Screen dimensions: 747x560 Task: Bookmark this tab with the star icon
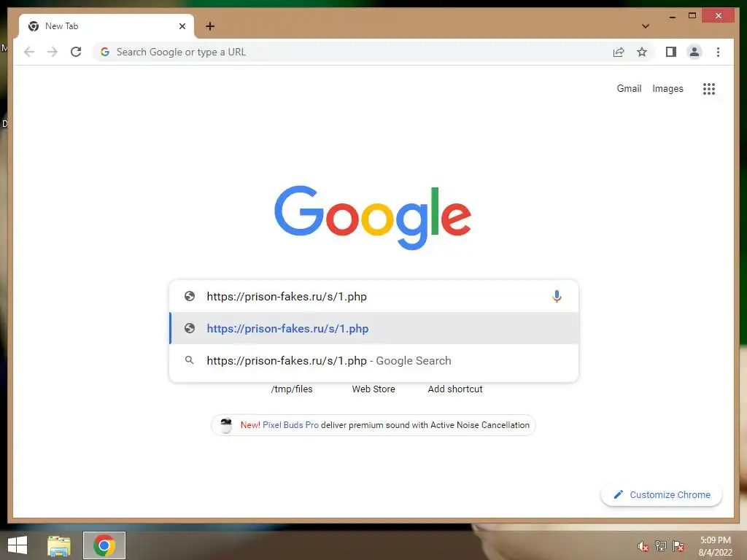tap(642, 52)
